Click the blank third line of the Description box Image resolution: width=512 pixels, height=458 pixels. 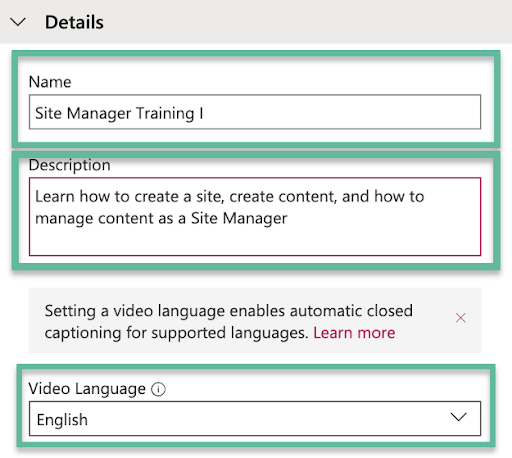click(x=255, y=241)
